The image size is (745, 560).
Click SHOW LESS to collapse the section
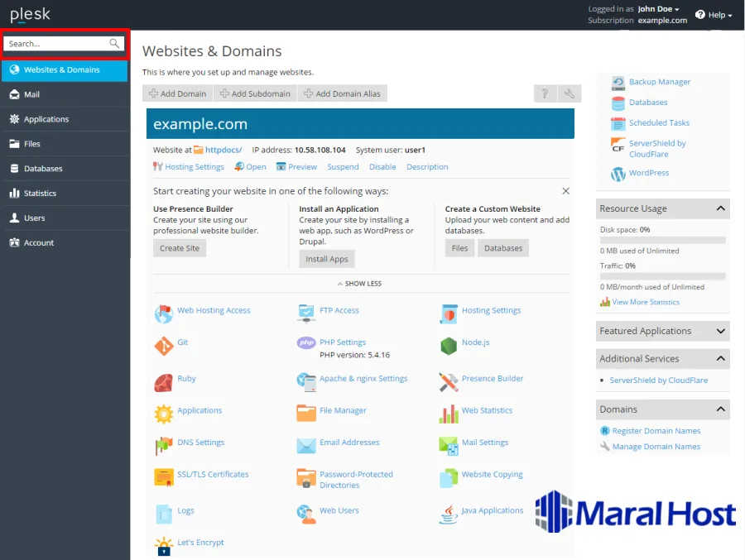[360, 284]
